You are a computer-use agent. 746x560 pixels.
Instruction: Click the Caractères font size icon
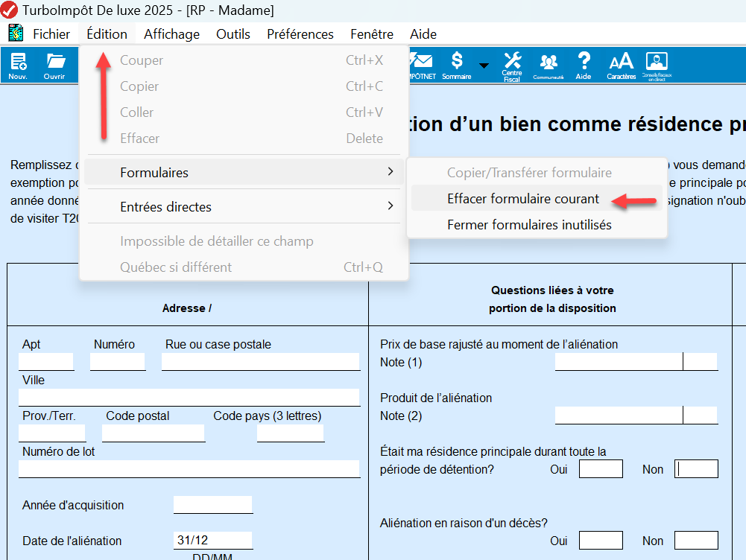tap(622, 66)
